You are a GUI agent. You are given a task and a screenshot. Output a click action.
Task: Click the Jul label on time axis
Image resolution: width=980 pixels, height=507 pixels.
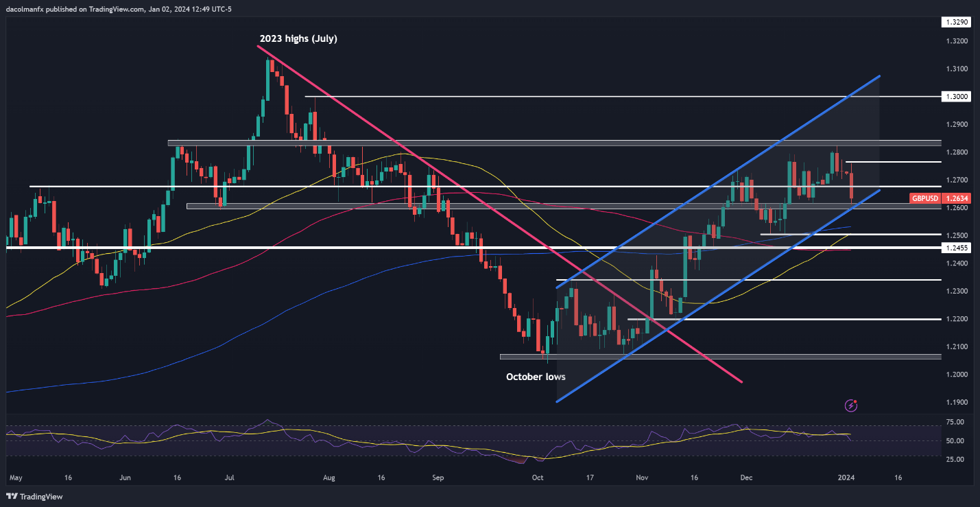[x=230, y=477]
